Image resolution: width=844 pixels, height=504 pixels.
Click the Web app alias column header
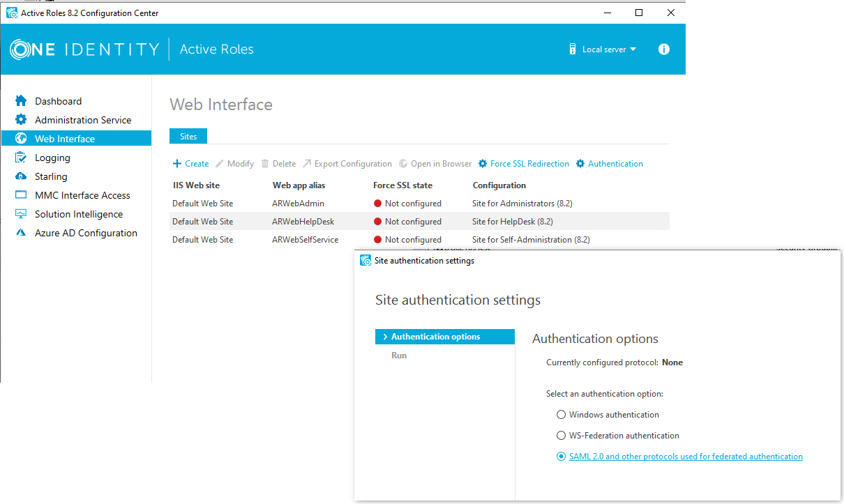[299, 185]
